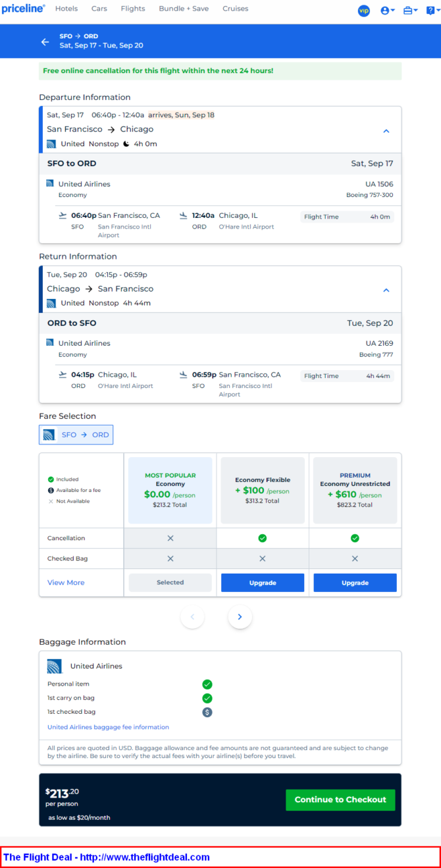
Task: Click the previous fares left arrow
Action: (x=193, y=617)
